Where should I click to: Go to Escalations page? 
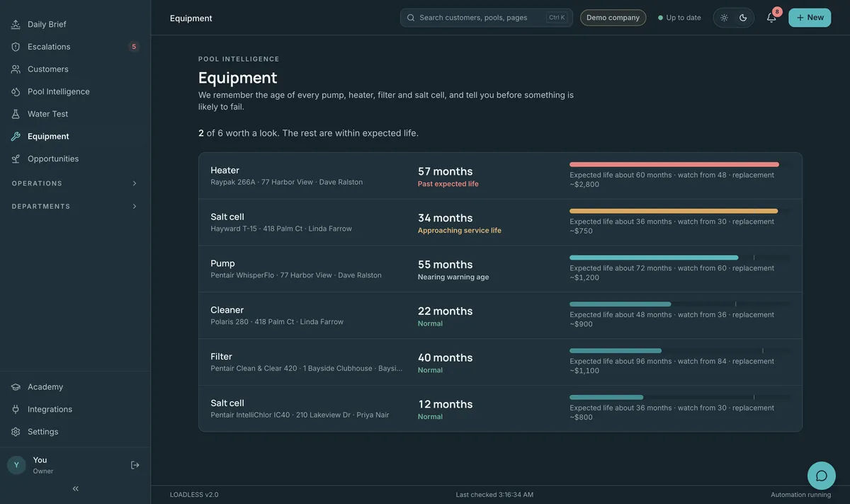pyautogui.click(x=75, y=47)
